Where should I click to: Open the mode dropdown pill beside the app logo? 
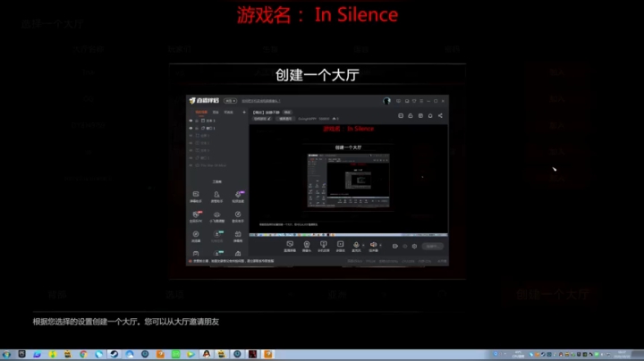230,101
